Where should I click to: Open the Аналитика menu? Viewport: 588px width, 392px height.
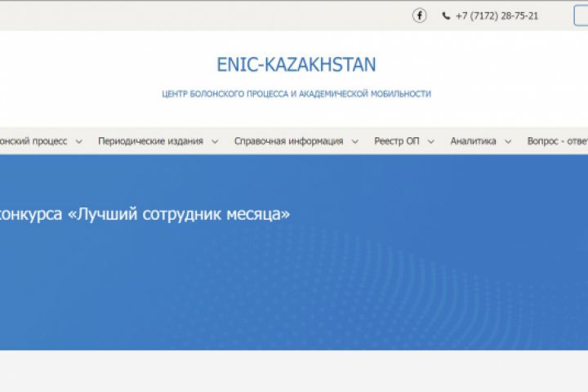coord(473,141)
